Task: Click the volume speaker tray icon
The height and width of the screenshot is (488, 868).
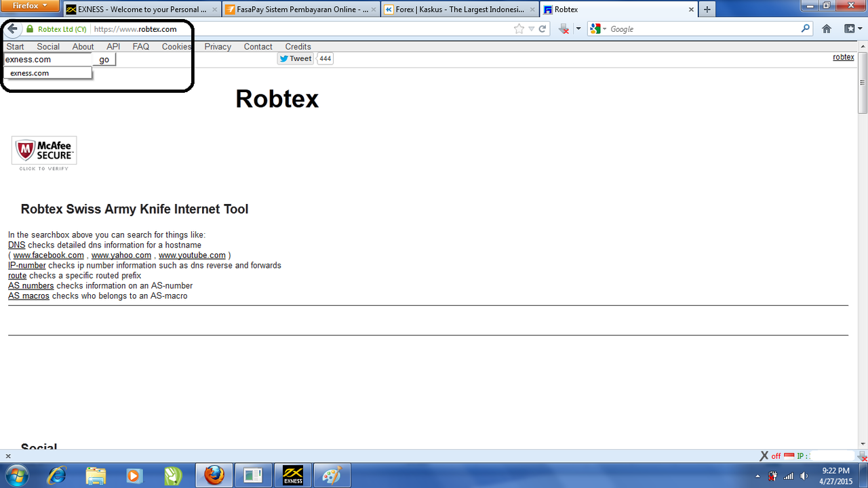Action: point(804,476)
